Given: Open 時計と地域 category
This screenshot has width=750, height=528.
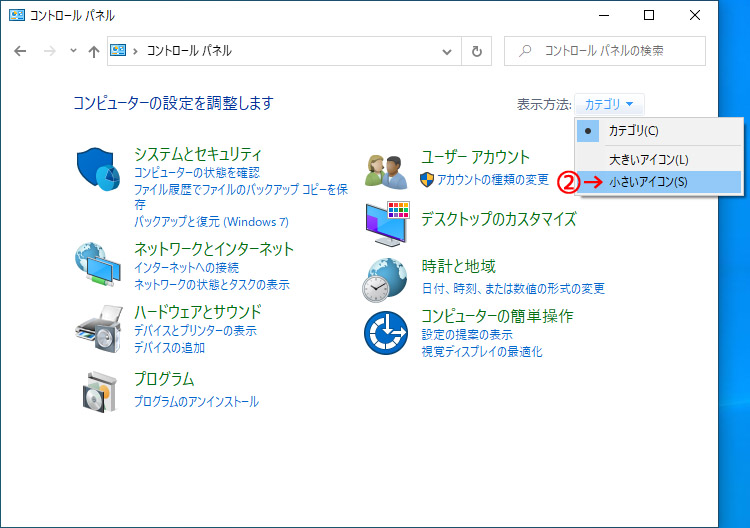Looking at the screenshot, I should tap(458, 266).
